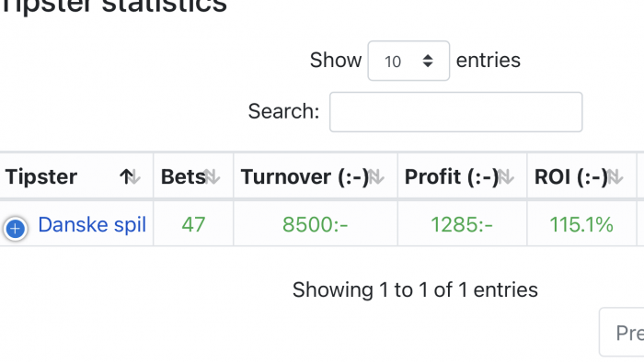
Task: Open the Danske spil tipster link
Action: pyautogui.click(x=92, y=225)
